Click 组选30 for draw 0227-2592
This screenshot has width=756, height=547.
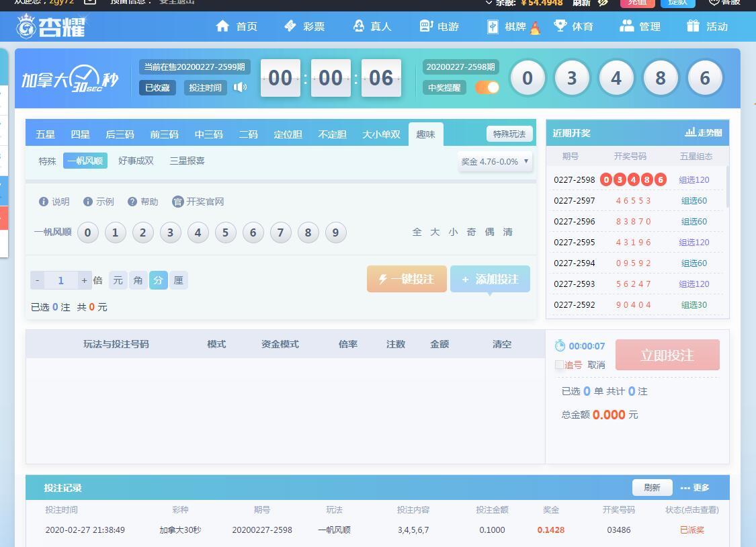[694, 304]
